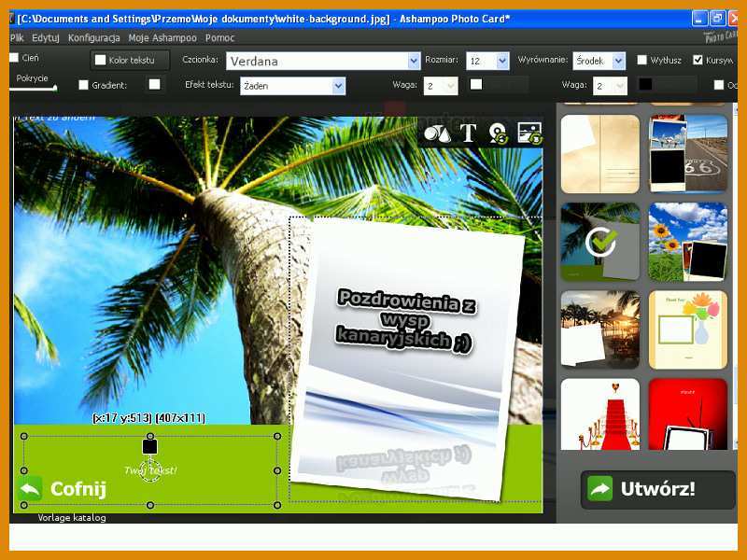Screen dimensions: 747x560
Task: Click the green arrow on Utwórz button
Action: point(599,488)
